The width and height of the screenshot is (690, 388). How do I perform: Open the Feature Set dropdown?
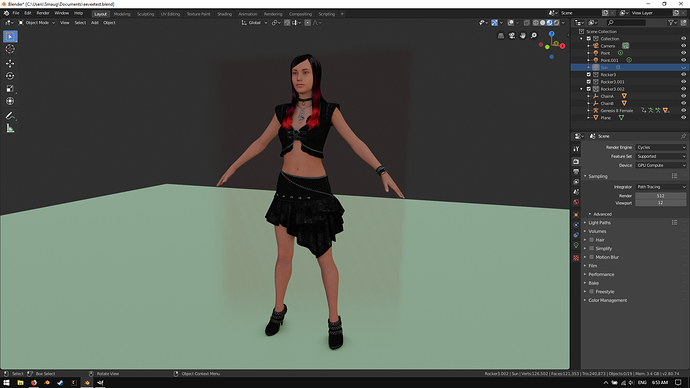tap(661, 156)
